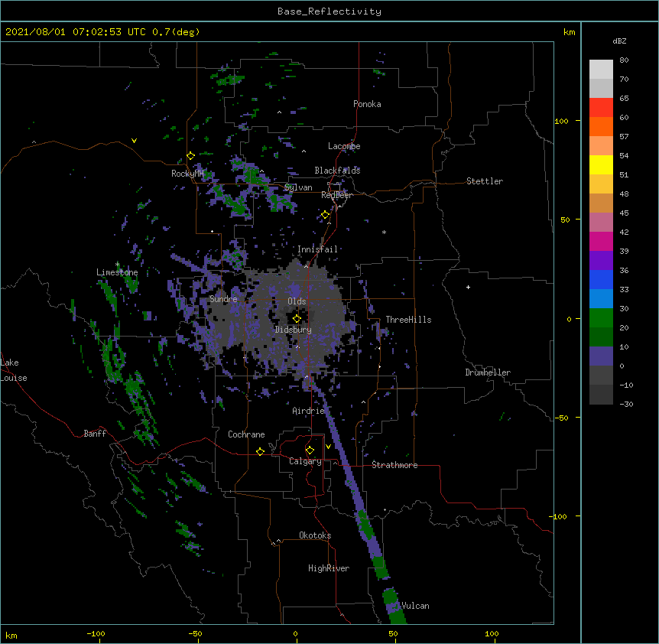Viewport: 659px width, 644px height.
Task: Pick the blue 36-33 dBZ legend swatch
Action: pyautogui.click(x=601, y=279)
